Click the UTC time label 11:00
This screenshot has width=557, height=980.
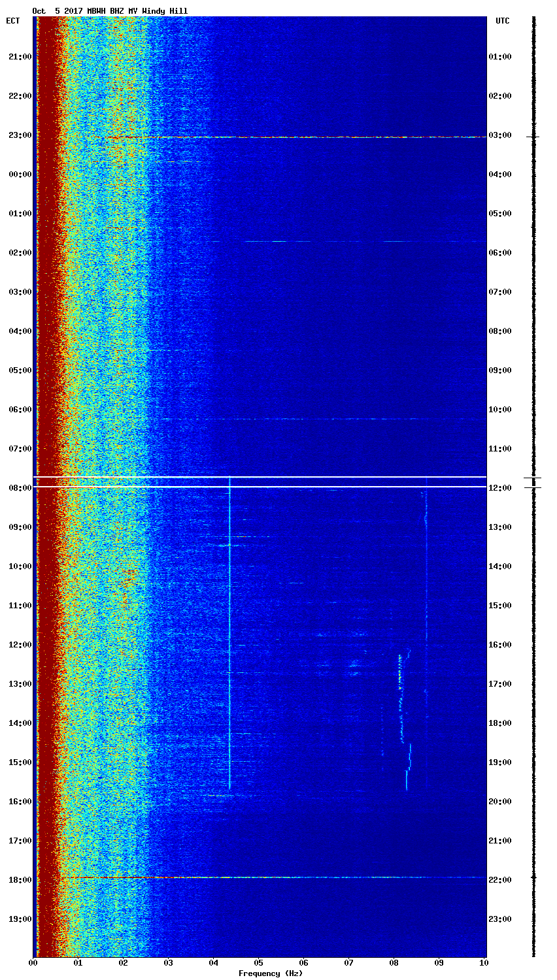500,449
